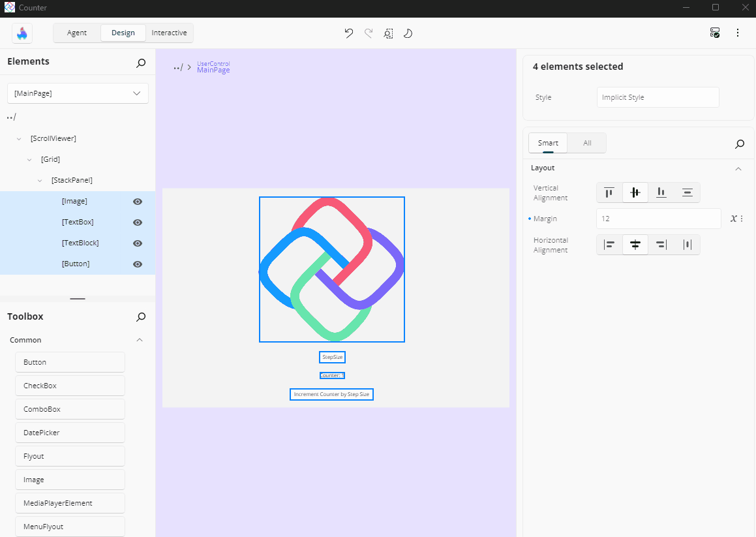Click the Toolbox search magnifier
Screen dimensions: 756x537
pyautogui.click(x=141, y=317)
